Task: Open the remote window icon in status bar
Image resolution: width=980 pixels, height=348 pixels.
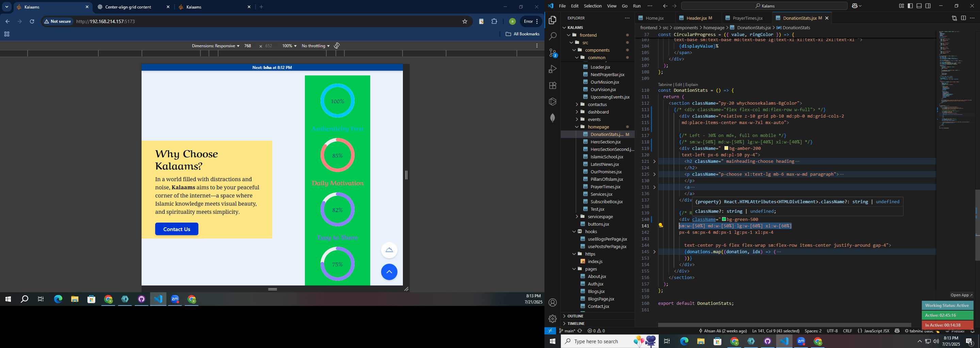Action: tap(550, 331)
